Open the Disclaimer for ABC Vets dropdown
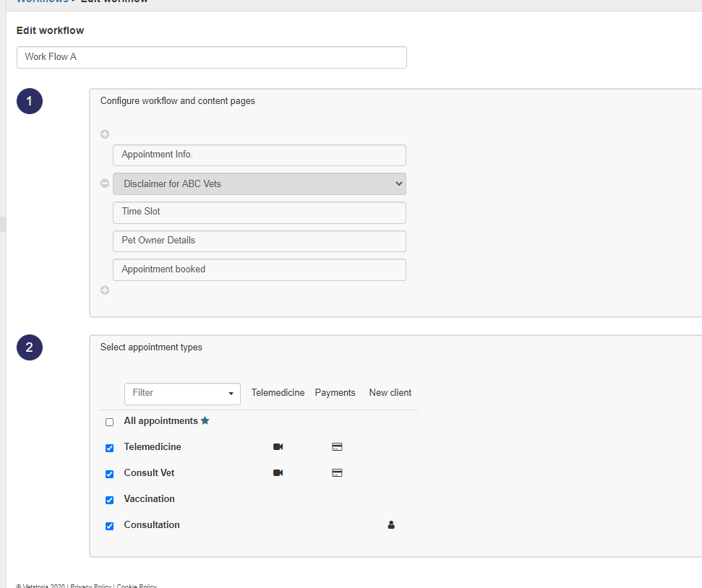Viewport: 702px width, 588px height. [x=260, y=184]
